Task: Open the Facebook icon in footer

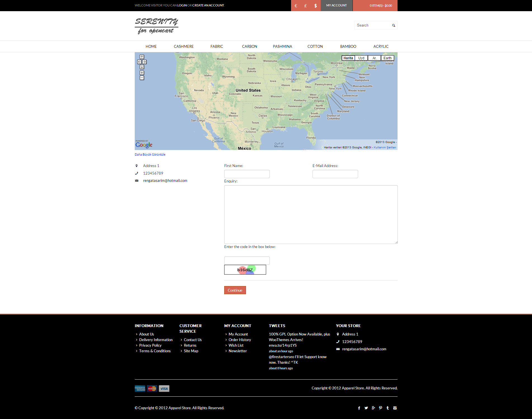Action: point(359,408)
